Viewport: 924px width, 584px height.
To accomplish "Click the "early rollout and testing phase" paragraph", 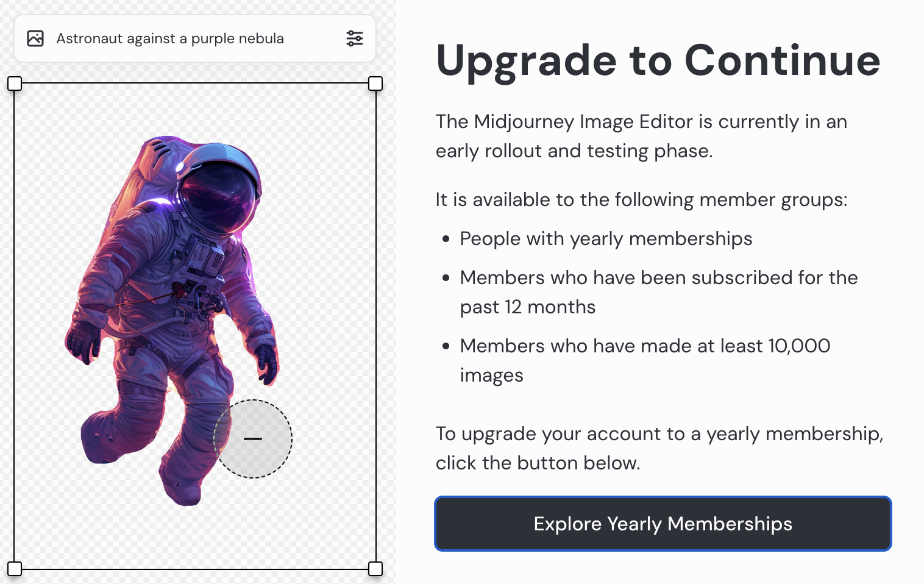I will pyautogui.click(x=641, y=136).
